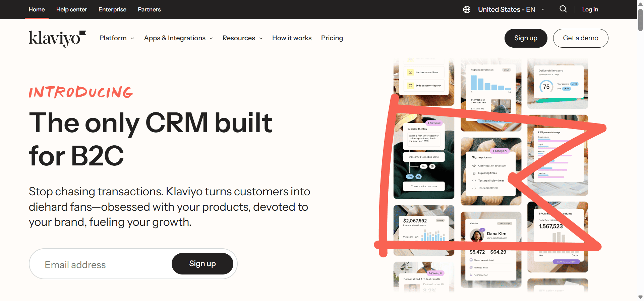Click the Personalized A/B test results heading
Screen dimensions: 644x301
pyautogui.click(x=422, y=279)
